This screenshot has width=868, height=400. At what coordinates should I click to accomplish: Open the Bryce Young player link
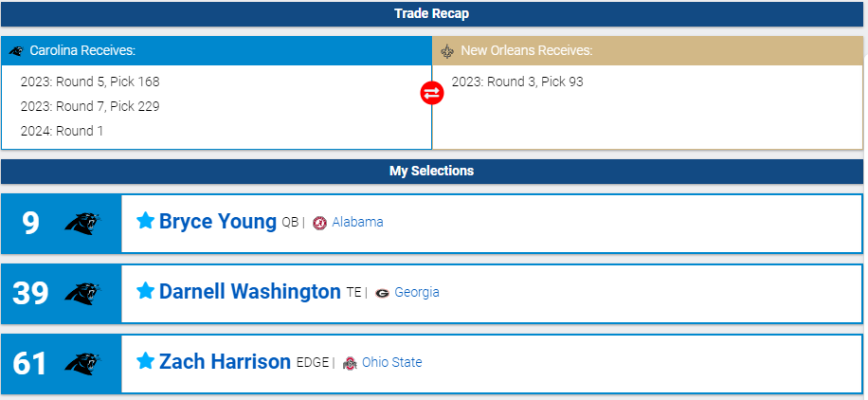point(218,222)
